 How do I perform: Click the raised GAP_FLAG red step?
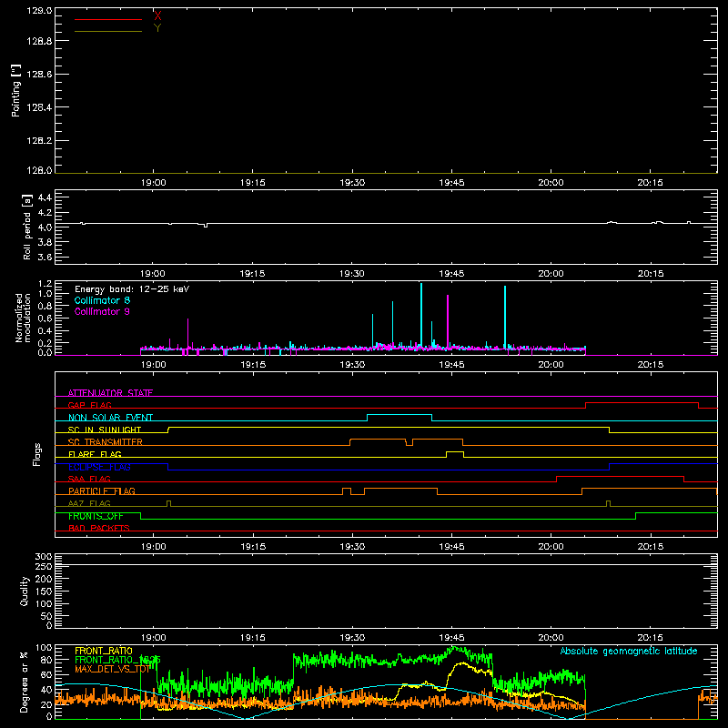pos(642,402)
